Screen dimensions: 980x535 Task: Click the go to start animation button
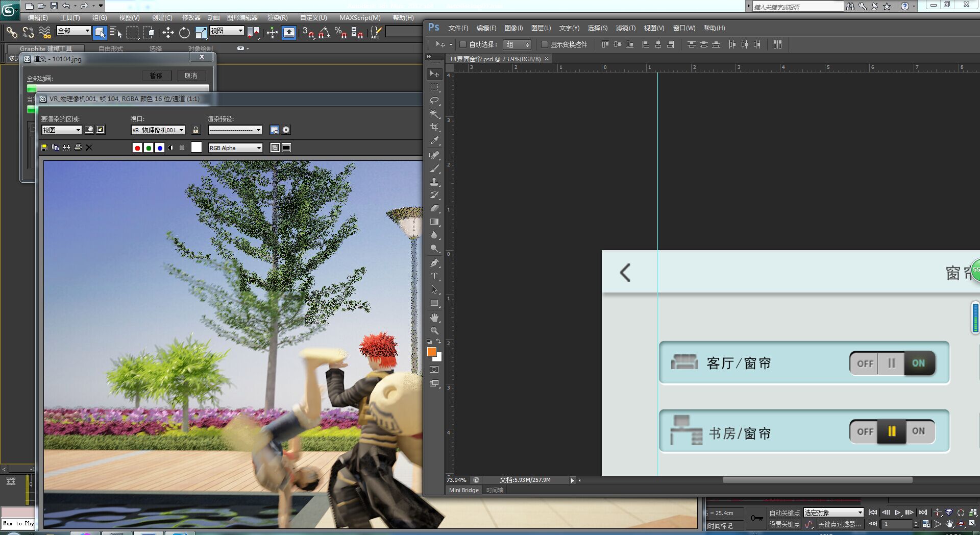[872, 513]
